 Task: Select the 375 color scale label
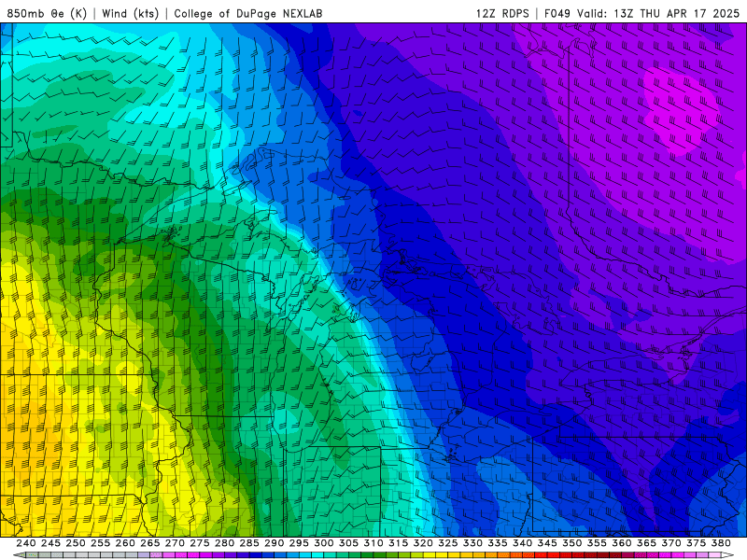tap(696, 543)
